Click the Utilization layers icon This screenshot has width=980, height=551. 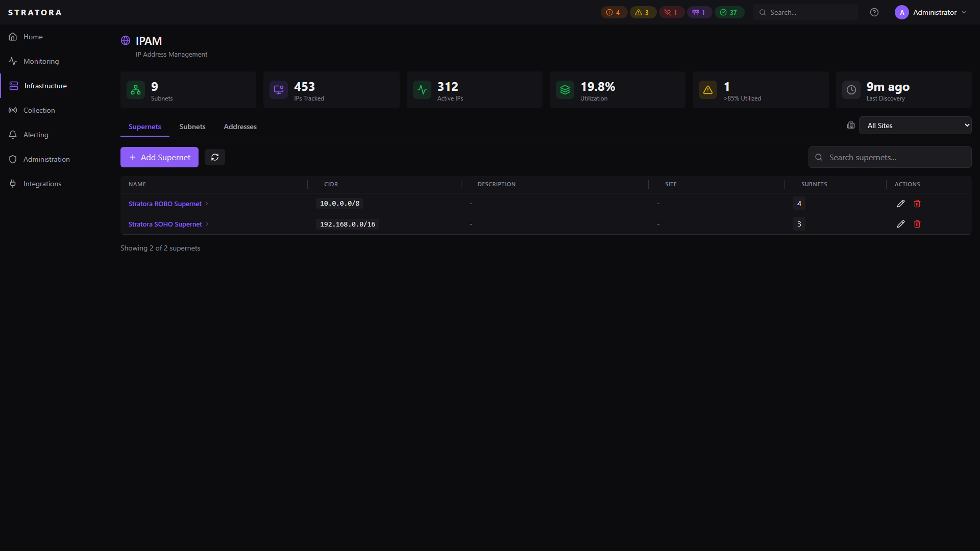click(x=565, y=90)
